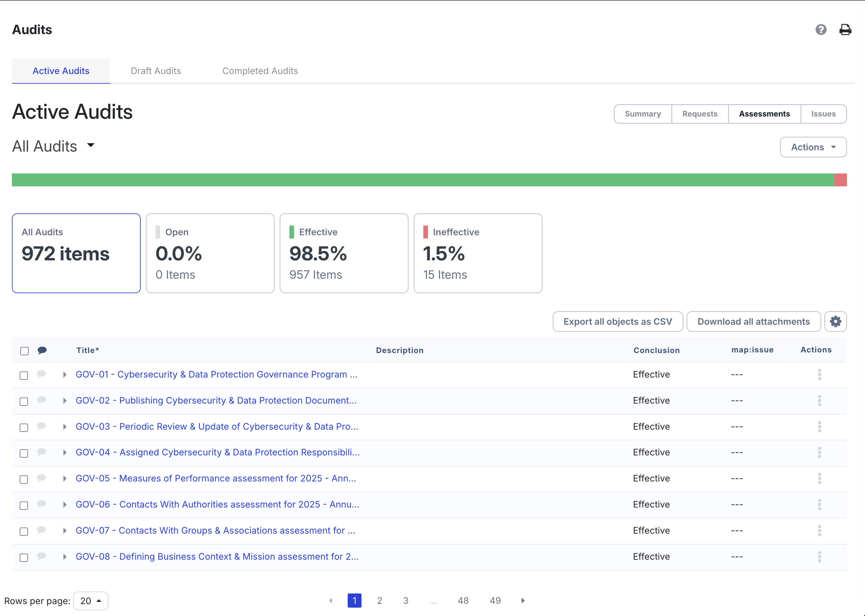The height and width of the screenshot is (616, 865).
Task: Open the table column settings gear
Action: click(x=835, y=321)
